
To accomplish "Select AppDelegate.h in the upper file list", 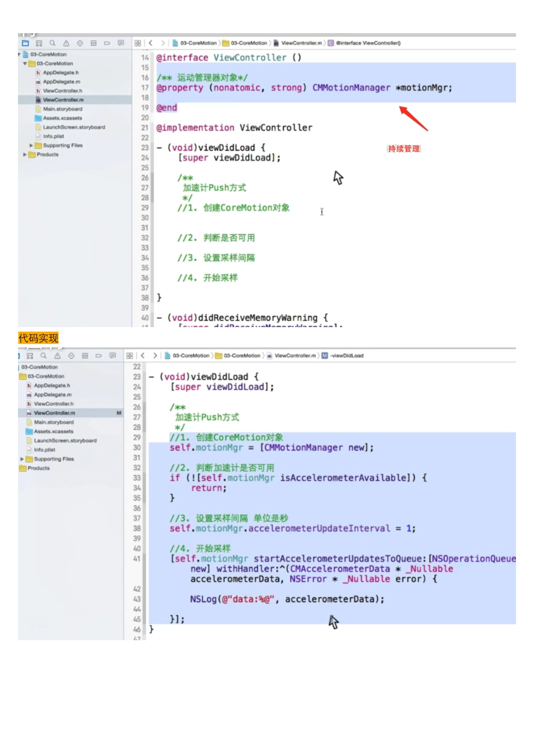I will (x=61, y=73).
